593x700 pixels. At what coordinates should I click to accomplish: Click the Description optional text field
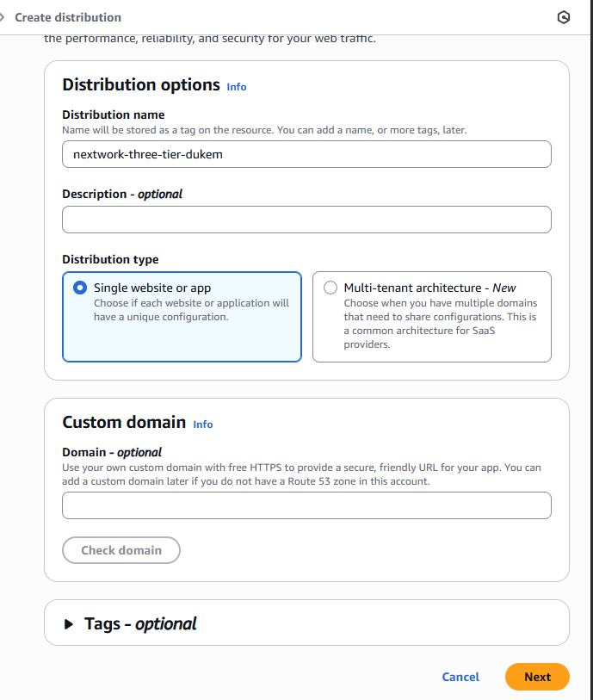click(306, 220)
